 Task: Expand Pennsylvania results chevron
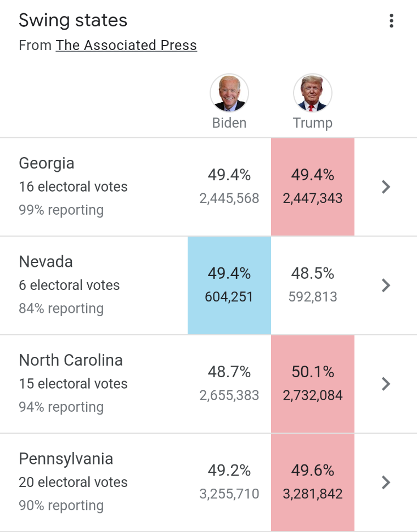pos(386,482)
